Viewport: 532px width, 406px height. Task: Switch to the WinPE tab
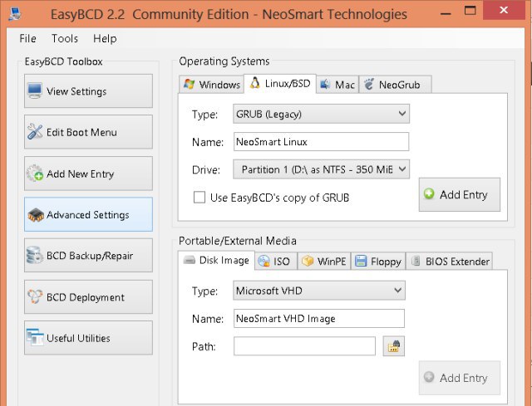(x=324, y=261)
